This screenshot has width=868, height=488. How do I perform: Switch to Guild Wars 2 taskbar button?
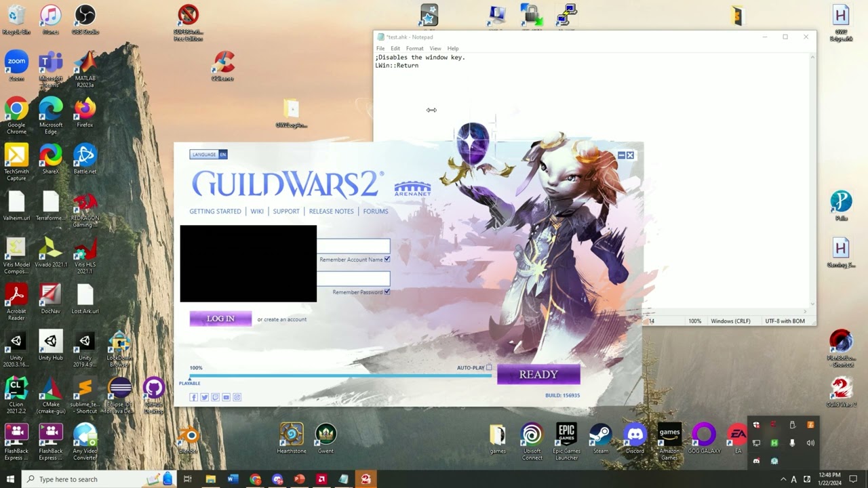pyautogui.click(x=366, y=479)
